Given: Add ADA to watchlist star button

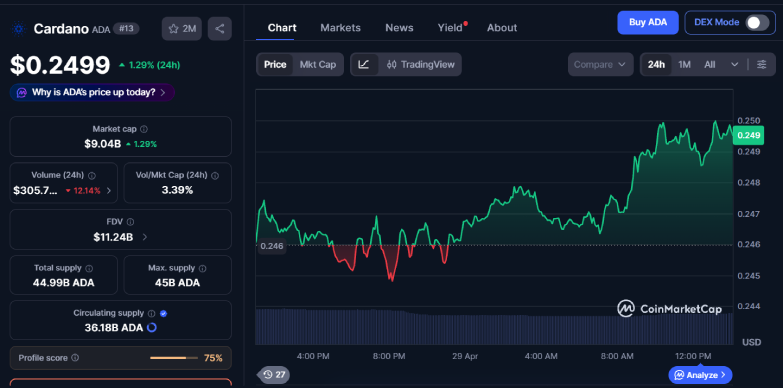Looking at the screenshot, I should click(182, 29).
